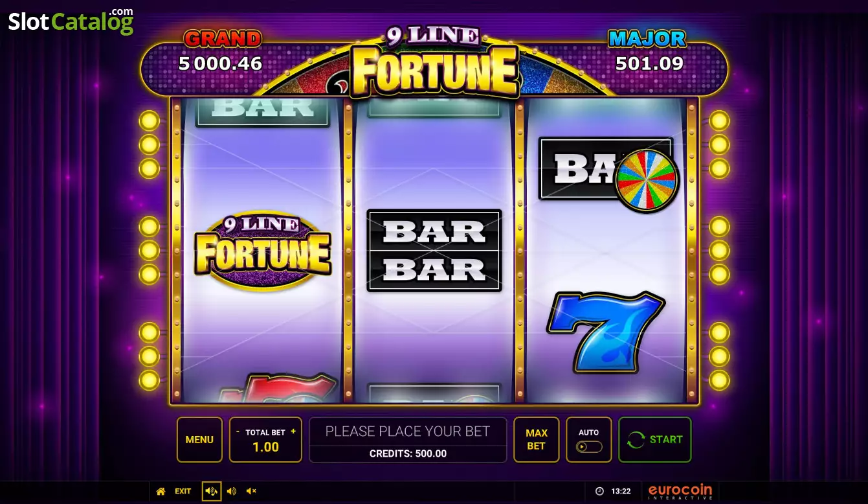The height and width of the screenshot is (504, 868).
Task: Select the sound effects only speaker icon
Action: pos(231,491)
